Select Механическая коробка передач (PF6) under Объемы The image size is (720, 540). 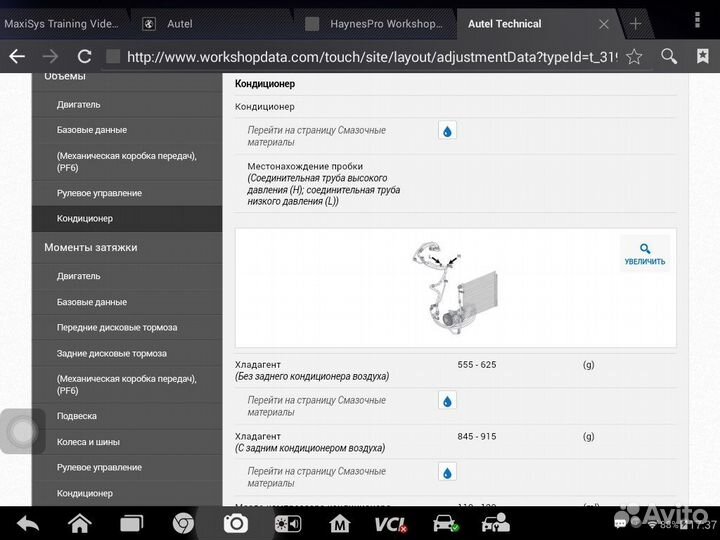click(127, 162)
